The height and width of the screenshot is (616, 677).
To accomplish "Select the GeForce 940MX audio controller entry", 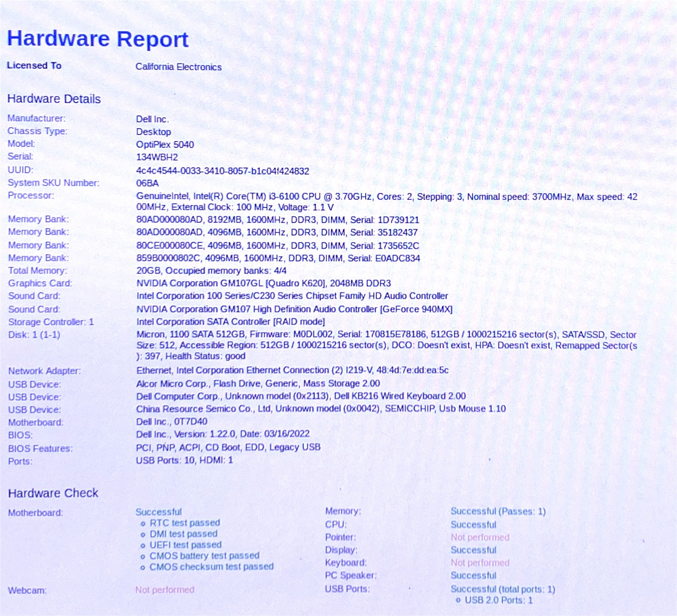I will pos(294,309).
